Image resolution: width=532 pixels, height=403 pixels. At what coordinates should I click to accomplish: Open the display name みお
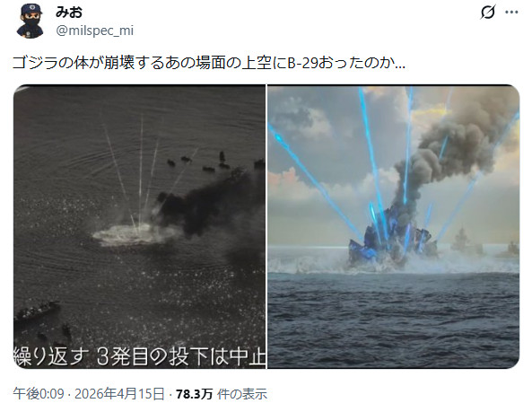pos(69,13)
